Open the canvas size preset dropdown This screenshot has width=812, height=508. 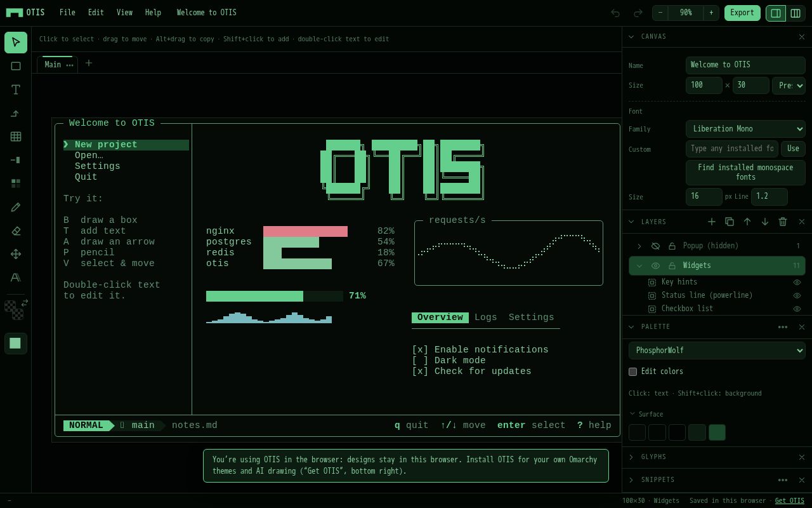click(789, 85)
